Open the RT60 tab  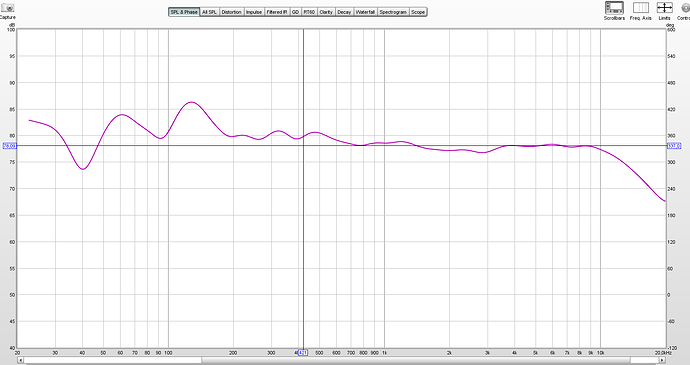coord(309,12)
